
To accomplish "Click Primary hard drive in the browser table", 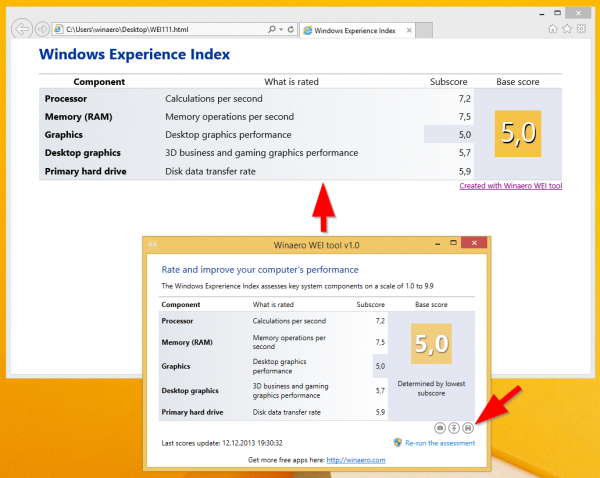I will (x=85, y=171).
